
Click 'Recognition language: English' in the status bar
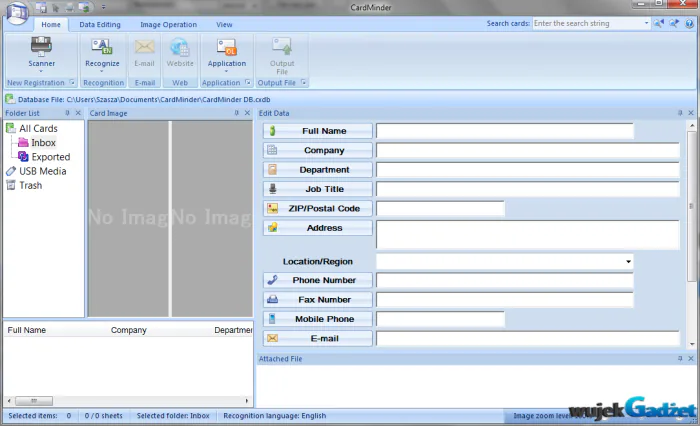tap(275, 416)
